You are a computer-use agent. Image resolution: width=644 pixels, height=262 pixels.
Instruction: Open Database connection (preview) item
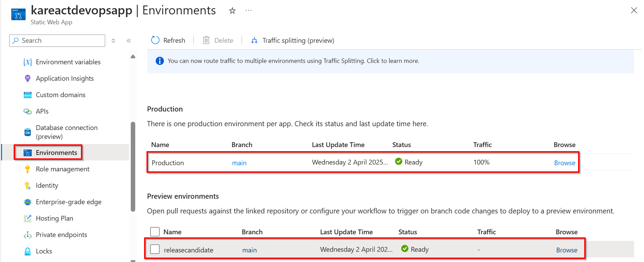coord(67,132)
